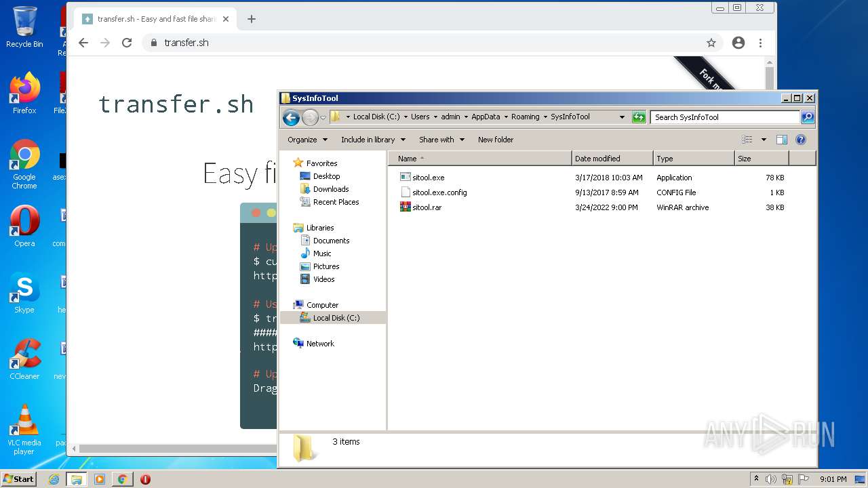
Task: Click the volume icon in system tray
Action: point(771,479)
